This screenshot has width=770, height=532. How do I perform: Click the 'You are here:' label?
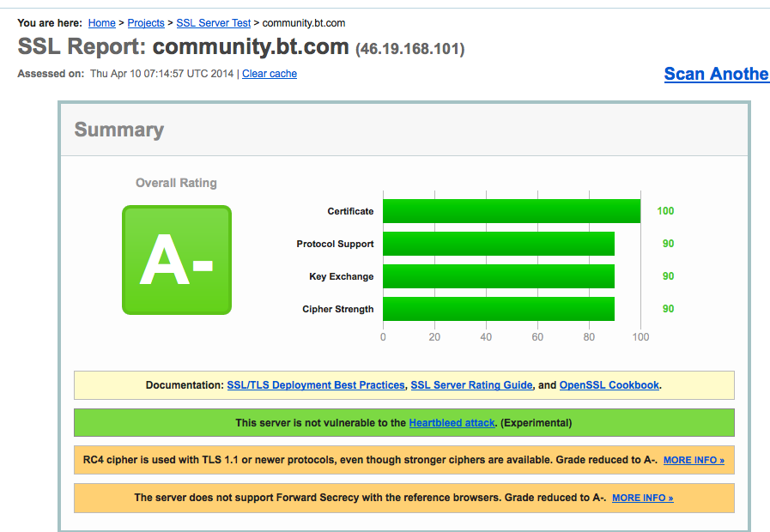[50, 23]
